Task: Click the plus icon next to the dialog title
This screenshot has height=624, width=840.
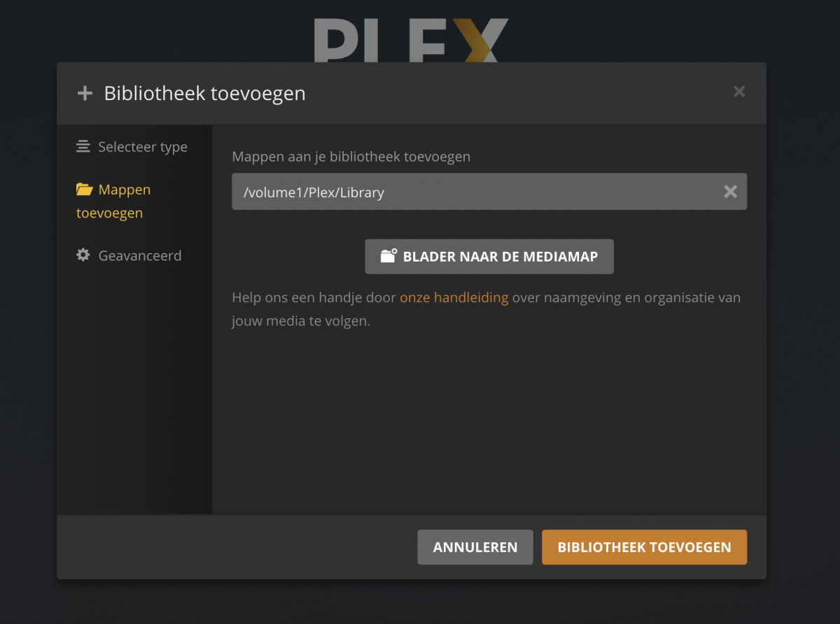Action: [85, 93]
